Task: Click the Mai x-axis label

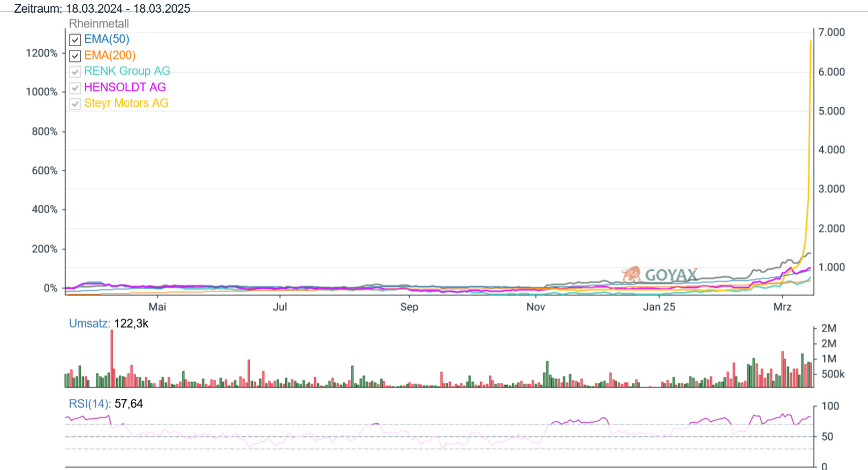Action: (x=157, y=307)
